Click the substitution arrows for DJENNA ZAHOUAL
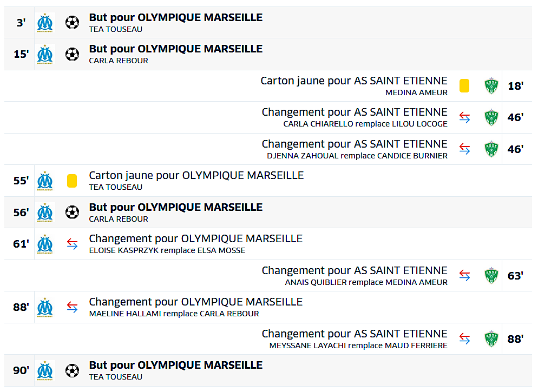 pyautogui.click(x=464, y=149)
